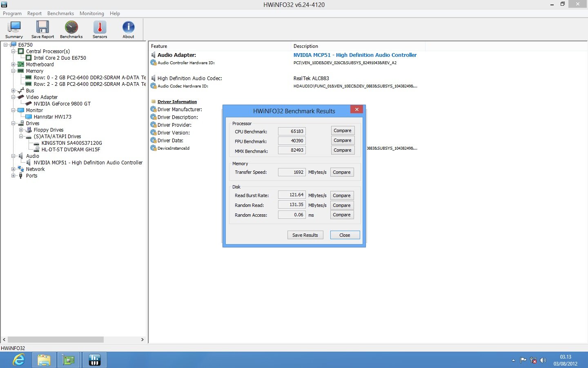
Task: Expand the Motherboard tree node
Action: point(13,65)
